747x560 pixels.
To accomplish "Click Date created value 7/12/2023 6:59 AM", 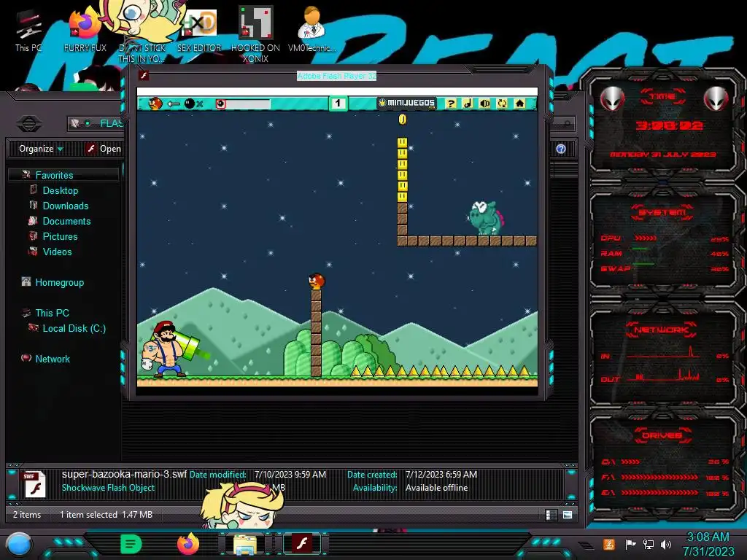I will tap(441, 474).
